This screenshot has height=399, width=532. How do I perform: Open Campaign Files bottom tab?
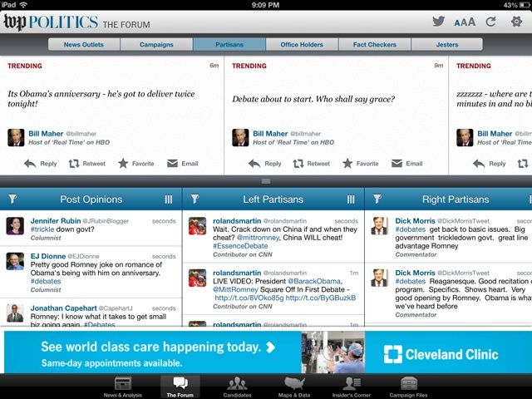(x=408, y=387)
